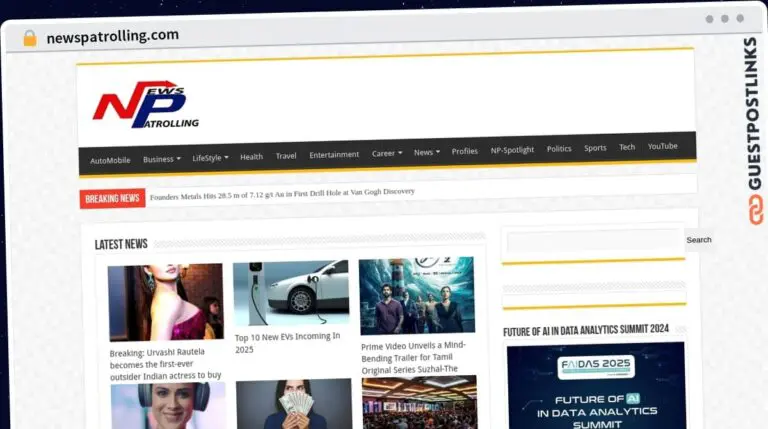The height and width of the screenshot is (429, 768).
Task: Click the News Patrolling logo
Action: point(146,105)
